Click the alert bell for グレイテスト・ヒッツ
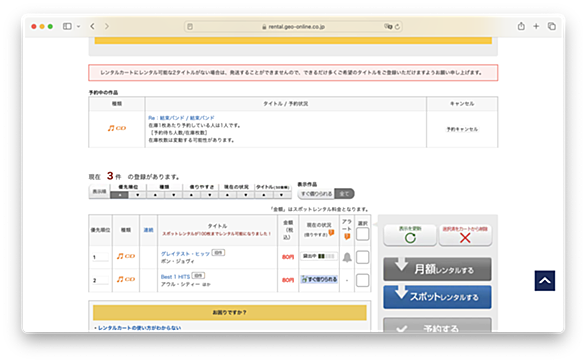This screenshot has height=362, width=586. click(x=347, y=257)
